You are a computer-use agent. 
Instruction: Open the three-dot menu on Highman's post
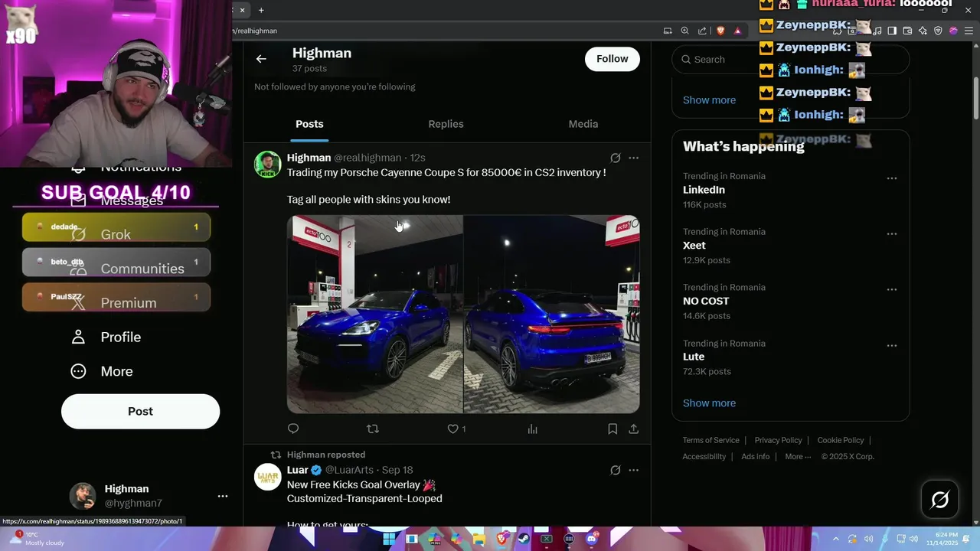click(633, 158)
